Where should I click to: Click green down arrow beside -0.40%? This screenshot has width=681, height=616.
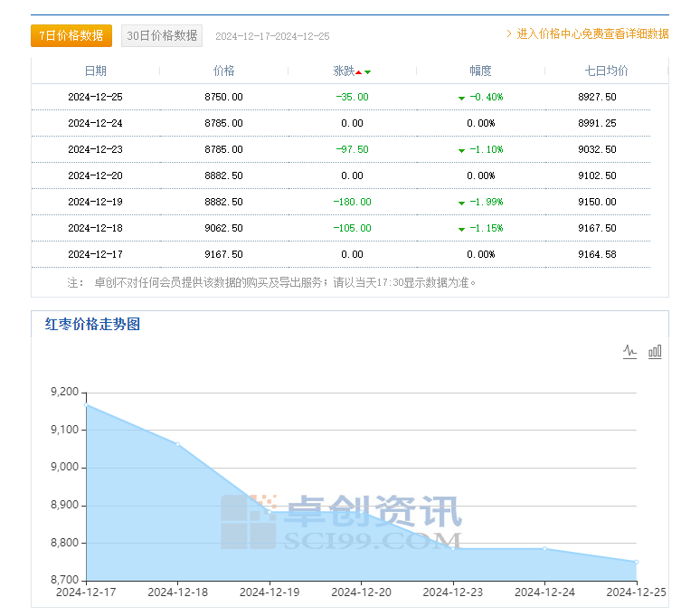pyautogui.click(x=461, y=99)
